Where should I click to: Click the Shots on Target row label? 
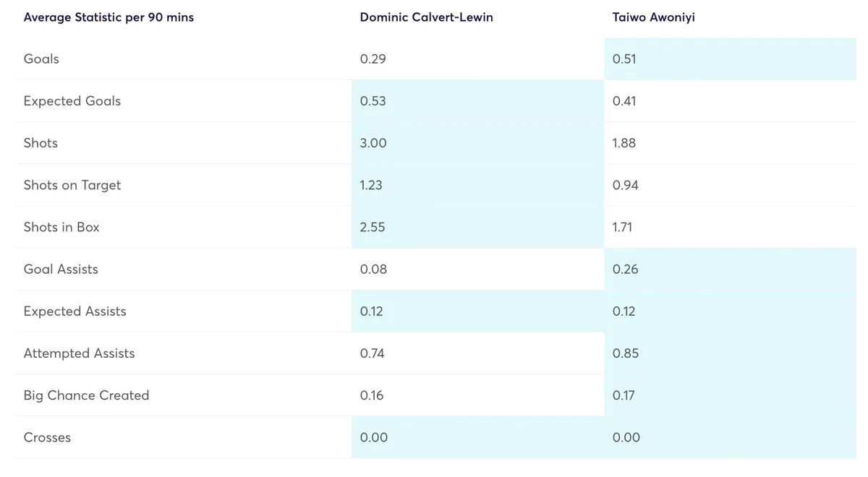point(72,185)
